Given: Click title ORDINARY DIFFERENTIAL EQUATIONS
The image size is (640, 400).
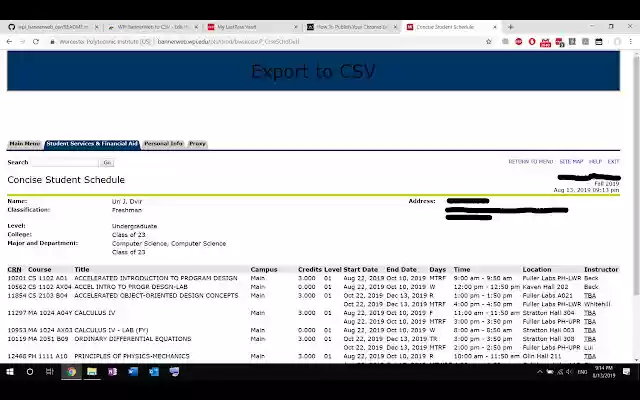Looking at the screenshot, I should click(x=133, y=339).
